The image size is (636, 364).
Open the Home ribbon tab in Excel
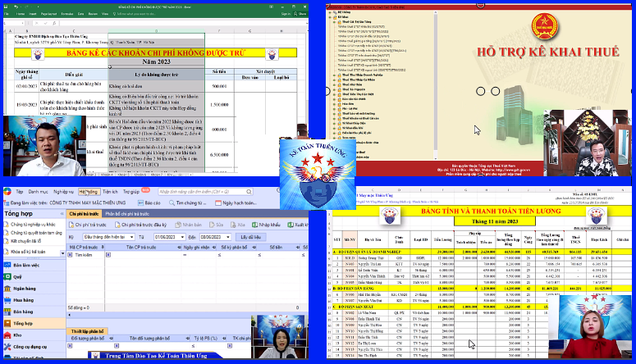pos(21,14)
